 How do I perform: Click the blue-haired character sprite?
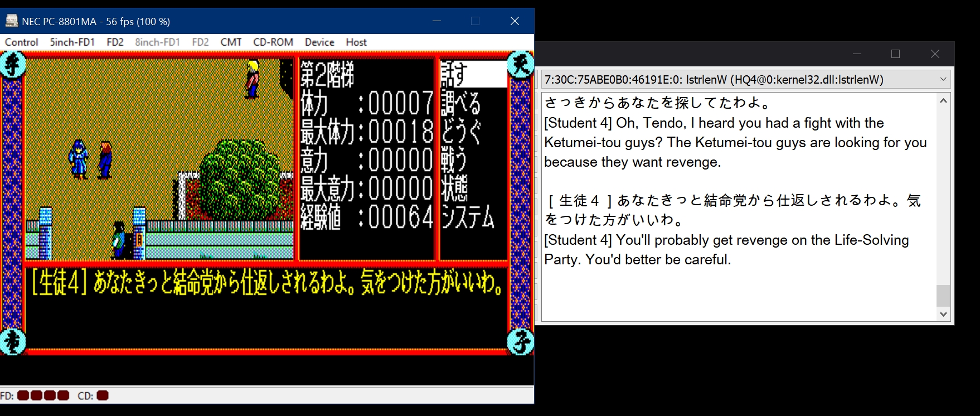click(x=79, y=159)
